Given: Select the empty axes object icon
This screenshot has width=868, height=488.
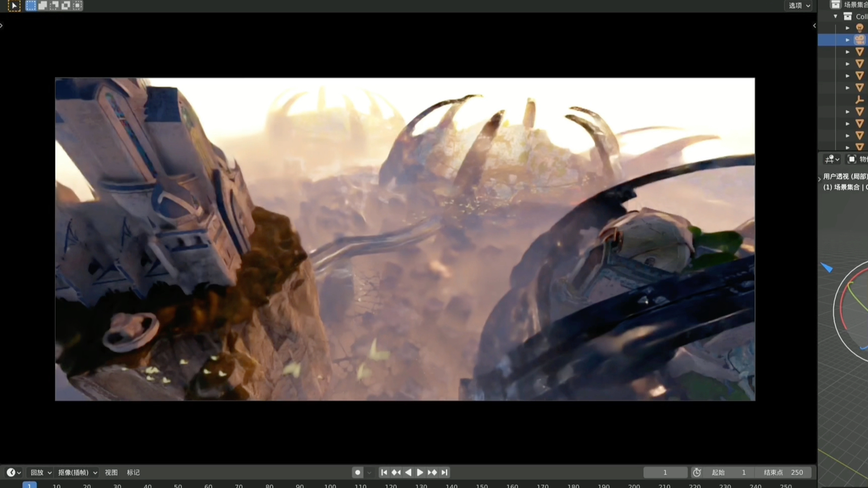Looking at the screenshot, I should [860, 100].
